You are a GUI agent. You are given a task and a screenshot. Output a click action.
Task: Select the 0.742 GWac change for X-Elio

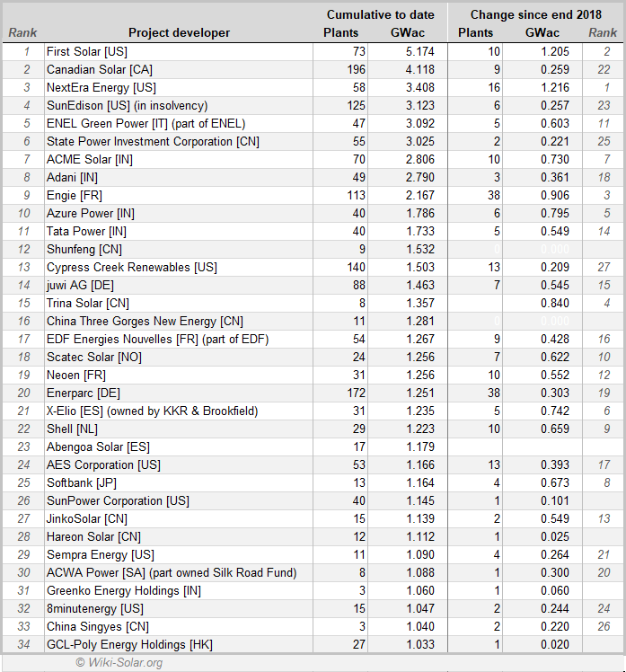[x=555, y=411]
